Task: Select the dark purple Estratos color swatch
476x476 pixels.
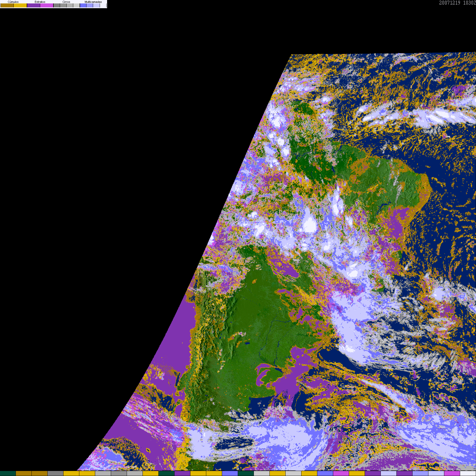Action: click(34, 5)
